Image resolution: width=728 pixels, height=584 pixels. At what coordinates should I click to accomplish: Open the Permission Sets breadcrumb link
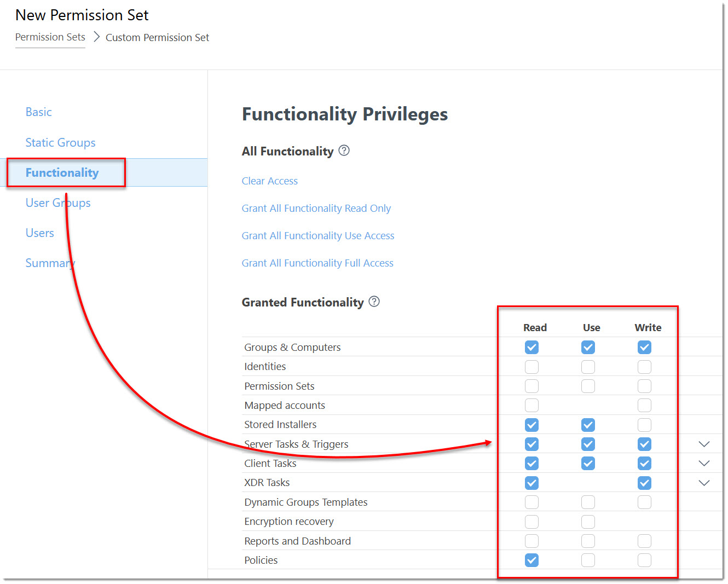50,37
